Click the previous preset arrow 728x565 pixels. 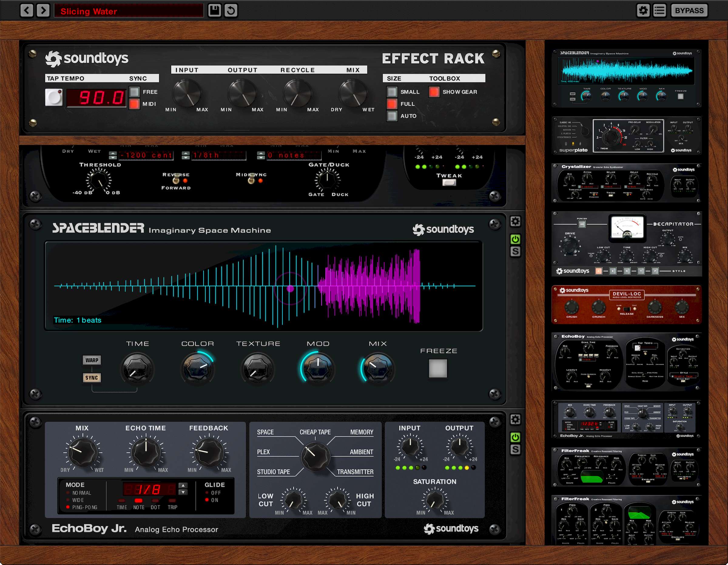tap(27, 10)
